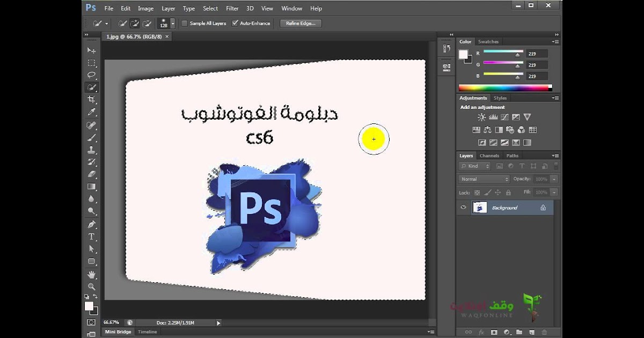Image resolution: width=644 pixels, height=338 pixels.
Task: Select the Pen tool
Action: point(92,224)
